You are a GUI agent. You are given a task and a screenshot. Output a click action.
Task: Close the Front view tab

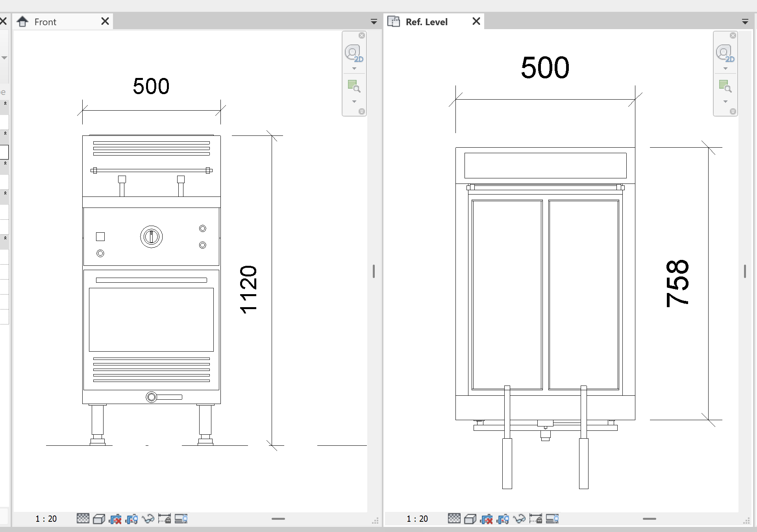[105, 21]
